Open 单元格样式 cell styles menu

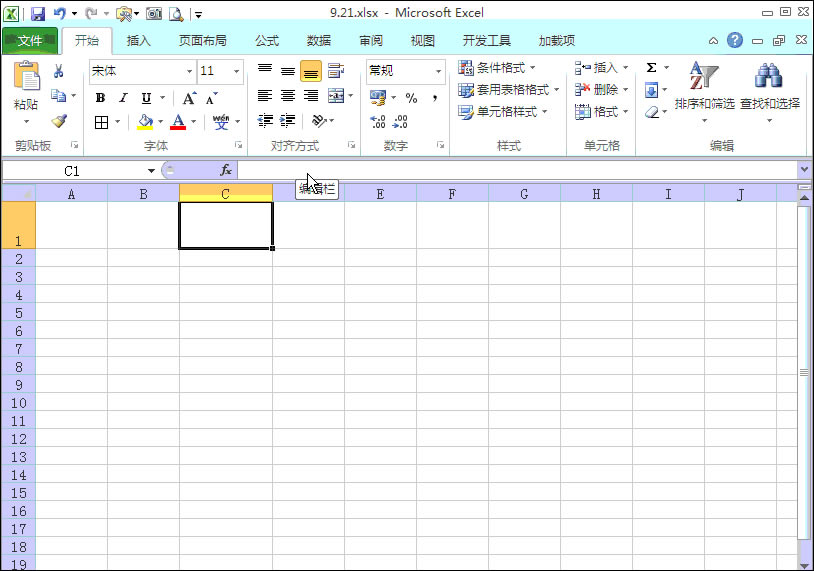click(x=503, y=112)
